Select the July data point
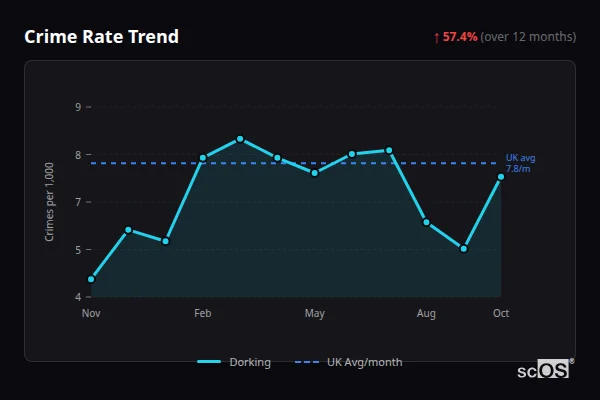Image resolution: width=600 pixels, height=400 pixels. (389, 150)
